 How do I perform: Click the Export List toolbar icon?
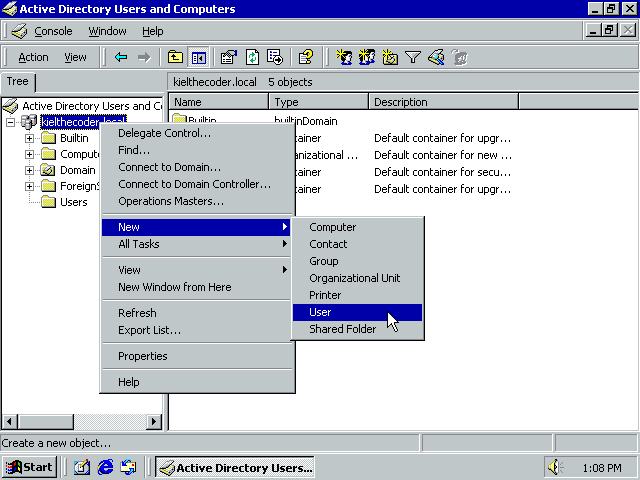pyautogui.click(x=274, y=57)
